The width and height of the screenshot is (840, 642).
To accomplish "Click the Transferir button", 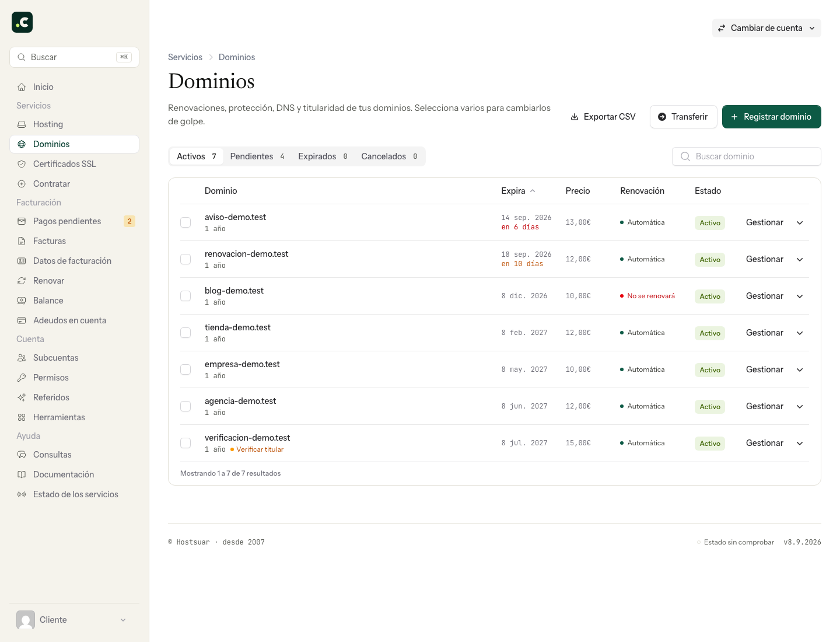I will point(682,117).
